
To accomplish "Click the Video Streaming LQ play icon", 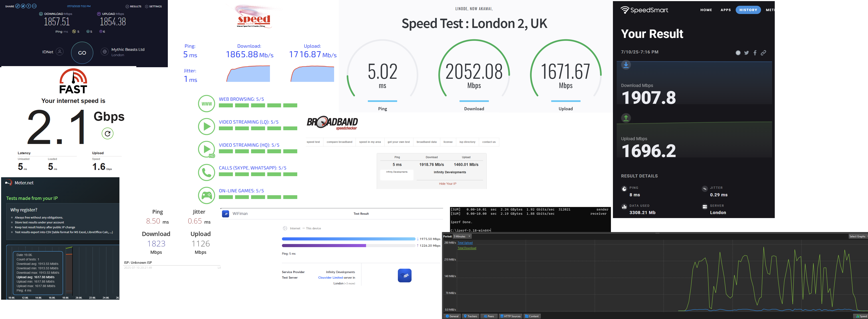I will (x=206, y=127).
